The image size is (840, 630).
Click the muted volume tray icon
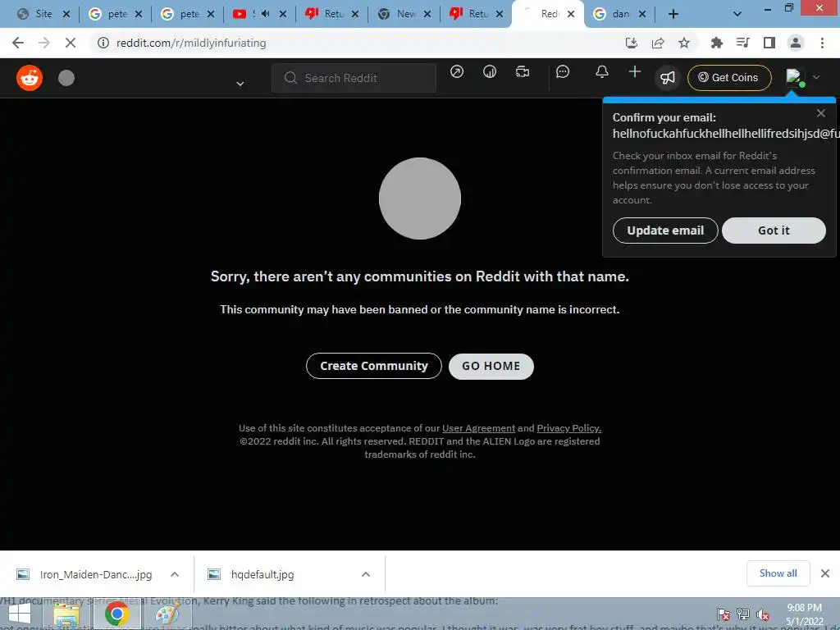tap(762, 614)
